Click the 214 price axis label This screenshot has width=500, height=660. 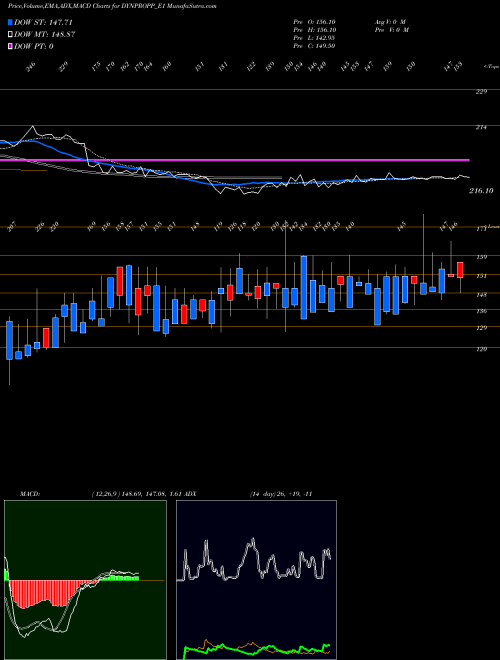481,128
